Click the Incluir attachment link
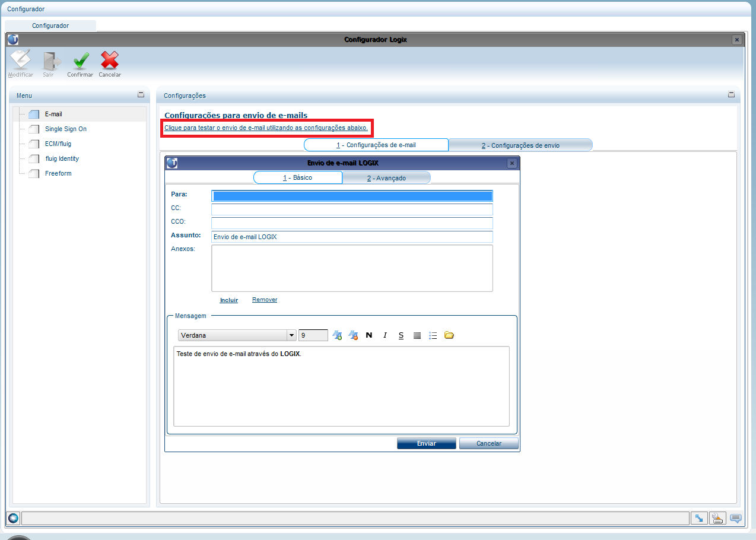 coord(229,300)
